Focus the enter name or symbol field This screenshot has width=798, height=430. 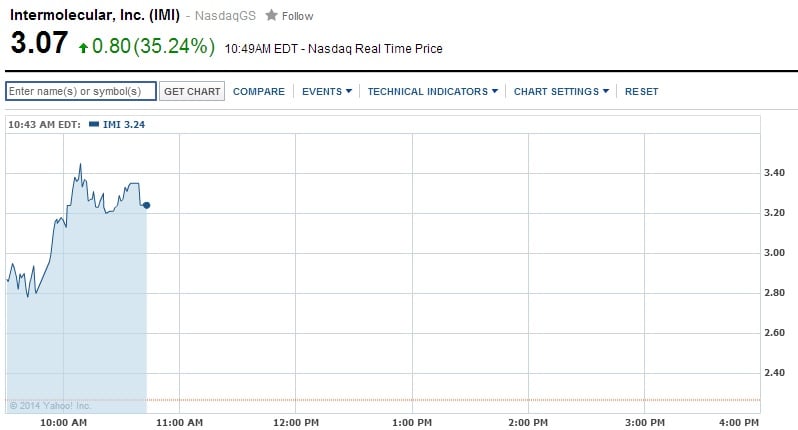(x=81, y=92)
